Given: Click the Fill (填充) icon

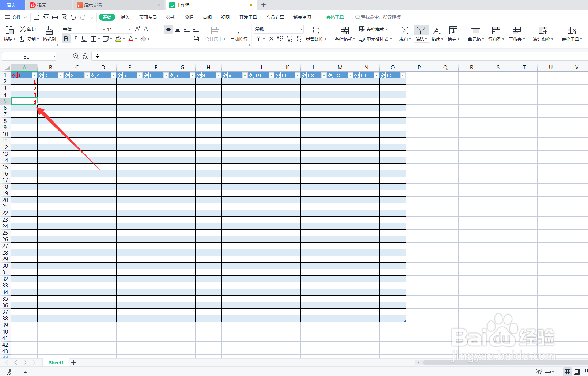Looking at the screenshot, I should click(453, 30).
